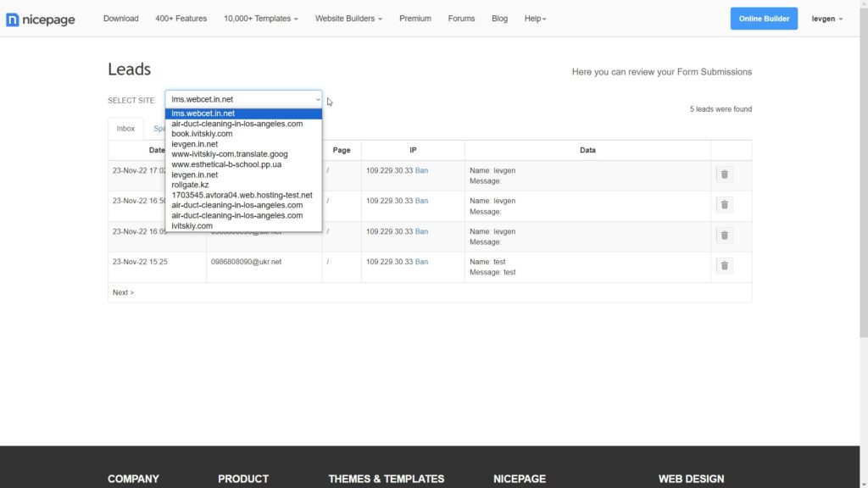
Task: Open the 10,000+ Templates dropdown menu
Action: 260,19
